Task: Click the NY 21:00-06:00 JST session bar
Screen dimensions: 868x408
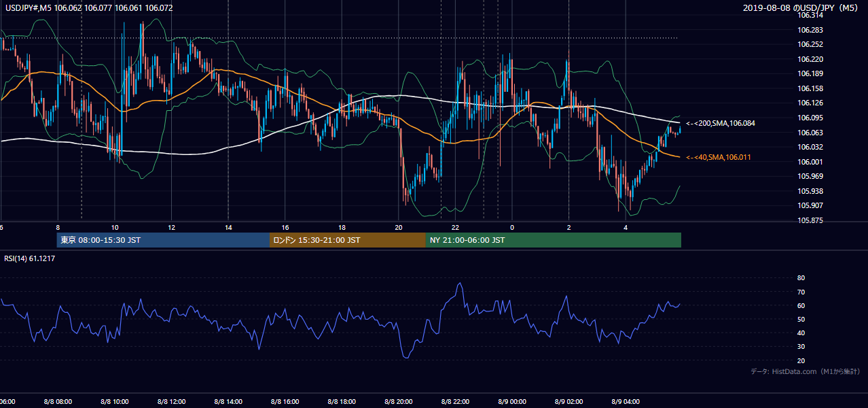Action: coord(554,240)
